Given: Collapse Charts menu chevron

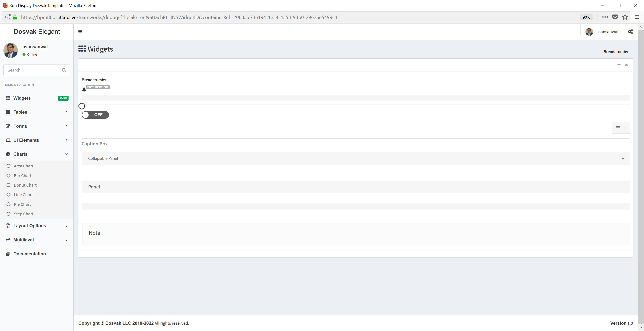Looking at the screenshot, I should [66, 154].
